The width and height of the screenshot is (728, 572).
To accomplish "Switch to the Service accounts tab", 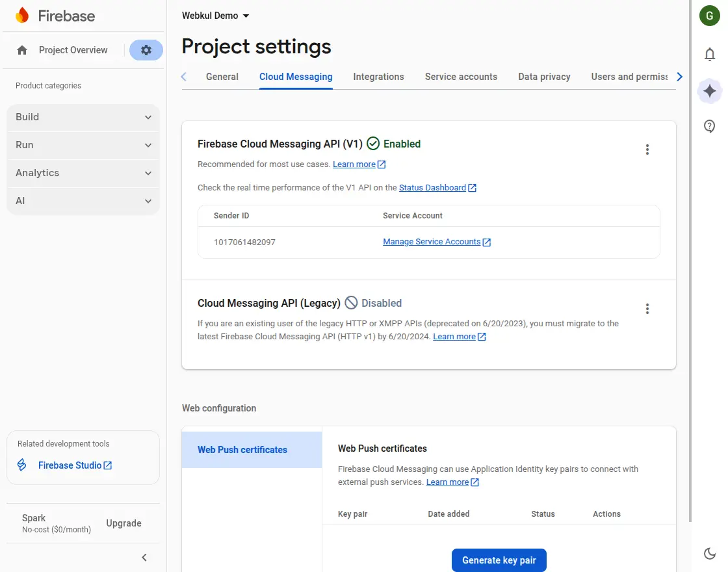I will click(x=461, y=77).
